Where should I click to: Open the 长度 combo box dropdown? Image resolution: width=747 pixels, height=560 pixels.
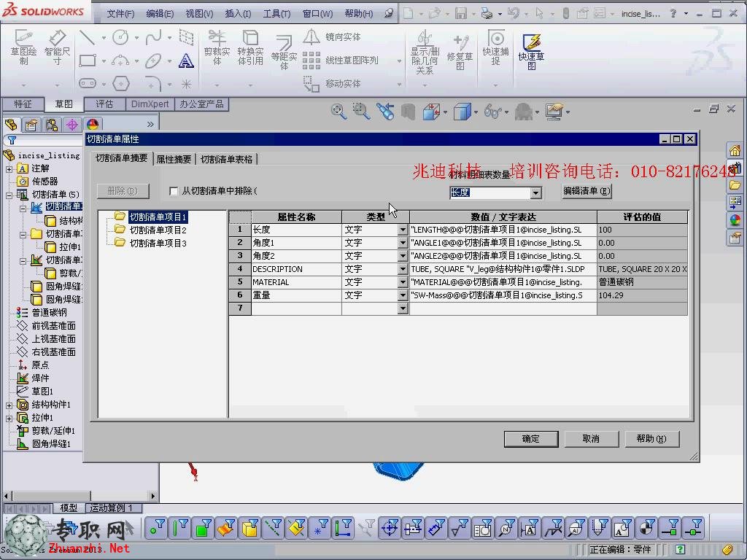click(x=536, y=192)
